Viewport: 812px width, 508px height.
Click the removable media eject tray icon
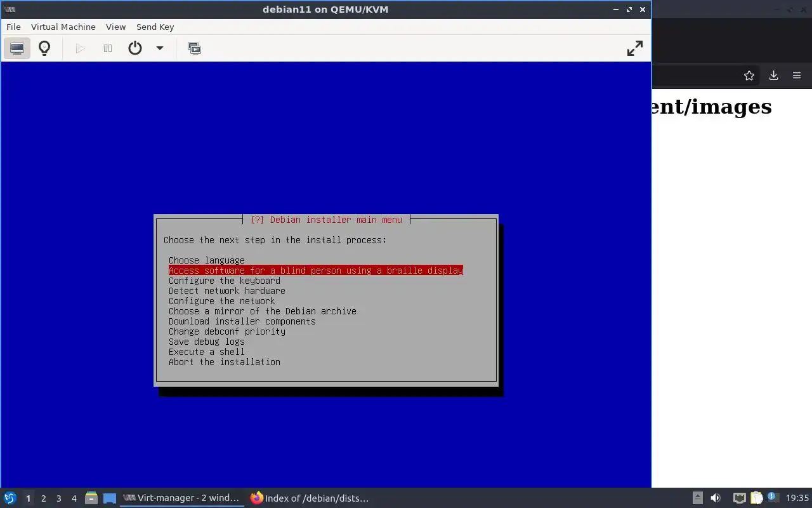697,498
